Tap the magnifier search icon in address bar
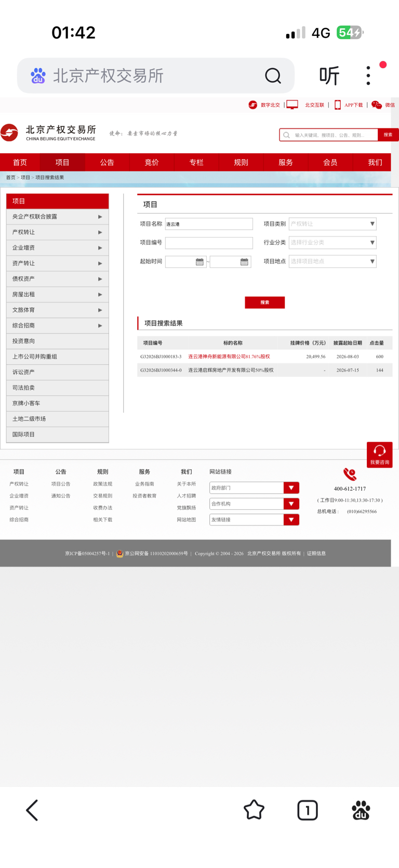Screen dimensions: 399x868 [273, 76]
